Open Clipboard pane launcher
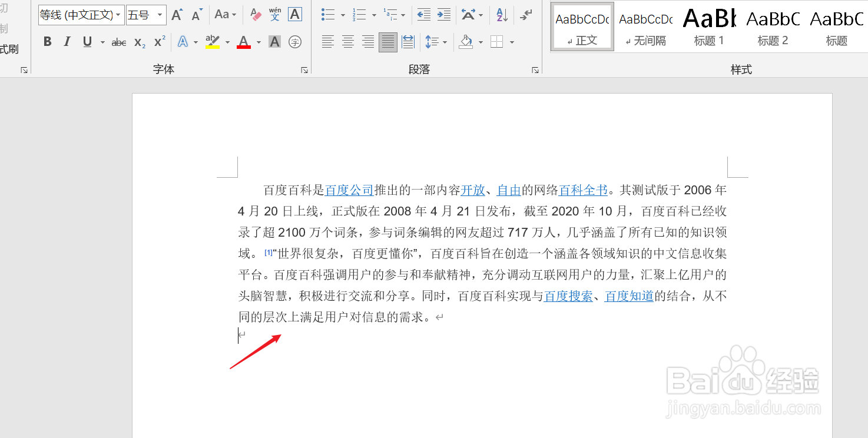Screen dimensions: 868x438 coord(24,70)
